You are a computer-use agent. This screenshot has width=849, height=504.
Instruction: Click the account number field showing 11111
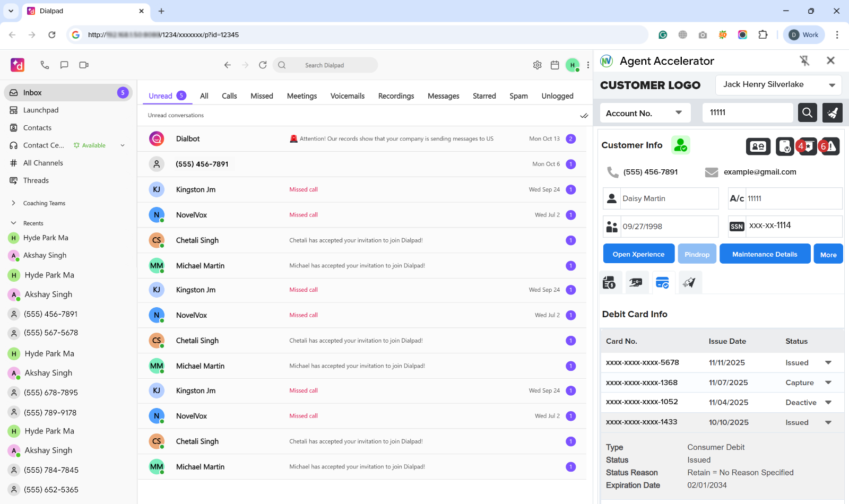coord(748,112)
